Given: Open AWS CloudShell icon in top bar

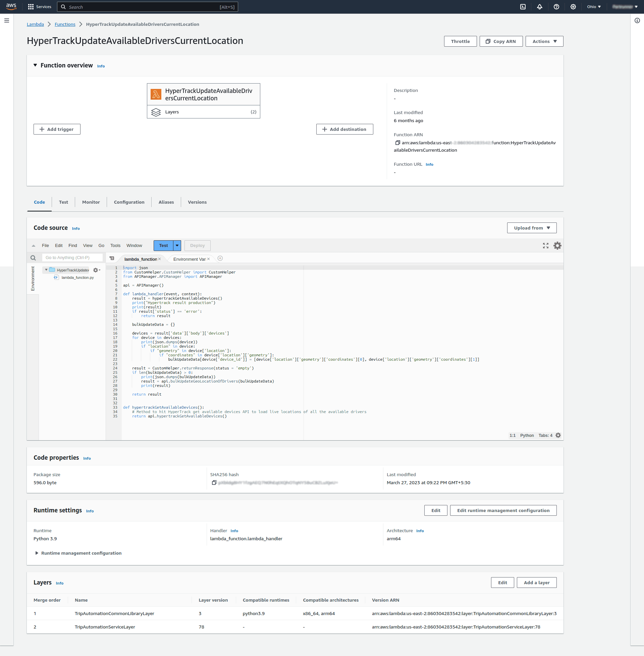Looking at the screenshot, I should click(x=523, y=7).
